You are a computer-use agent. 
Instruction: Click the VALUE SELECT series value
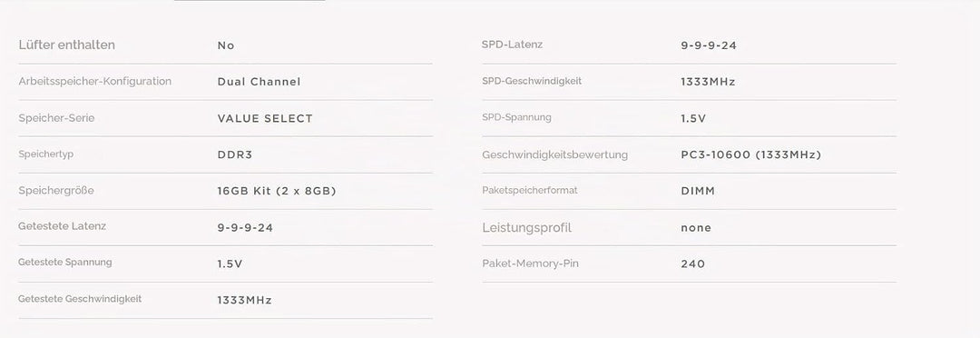click(265, 118)
